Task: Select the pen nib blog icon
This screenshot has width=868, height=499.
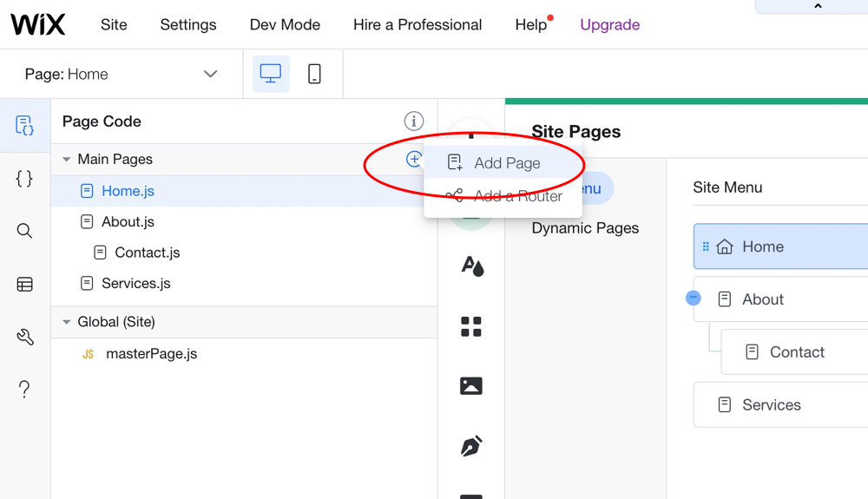Action: (x=471, y=446)
